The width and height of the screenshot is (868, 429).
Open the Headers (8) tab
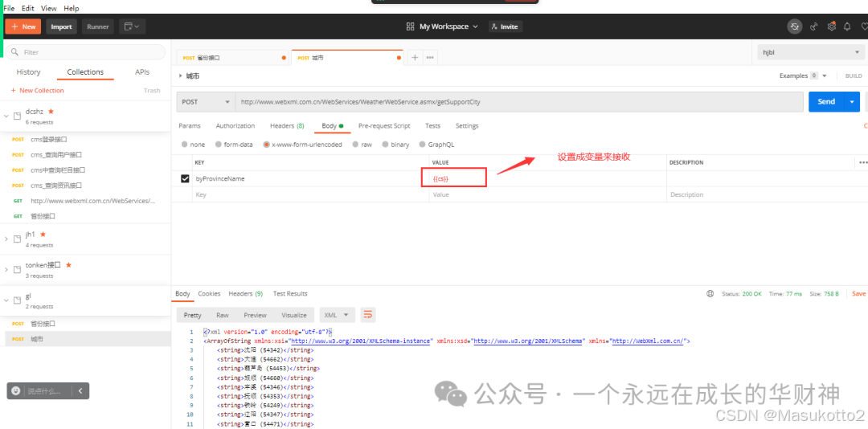pyautogui.click(x=287, y=125)
